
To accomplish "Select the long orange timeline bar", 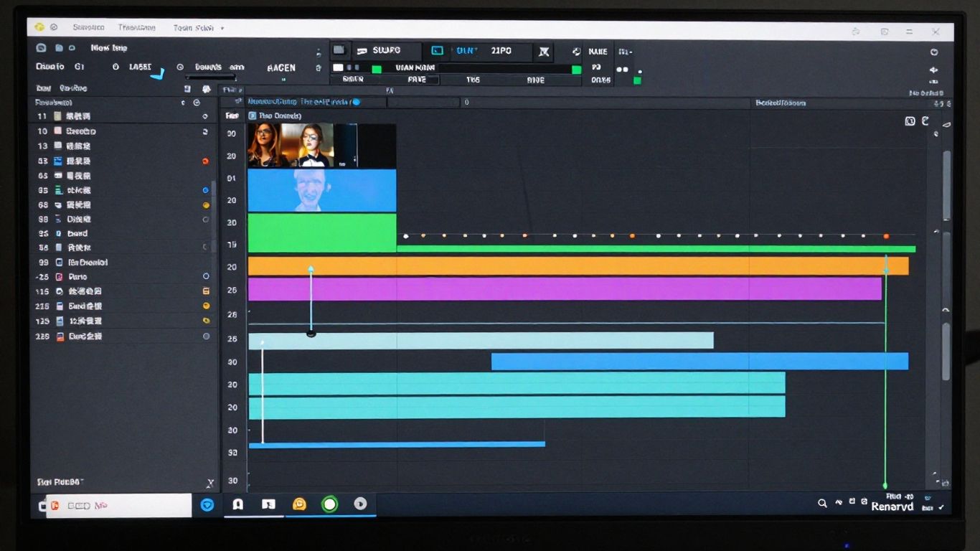I will (578, 266).
